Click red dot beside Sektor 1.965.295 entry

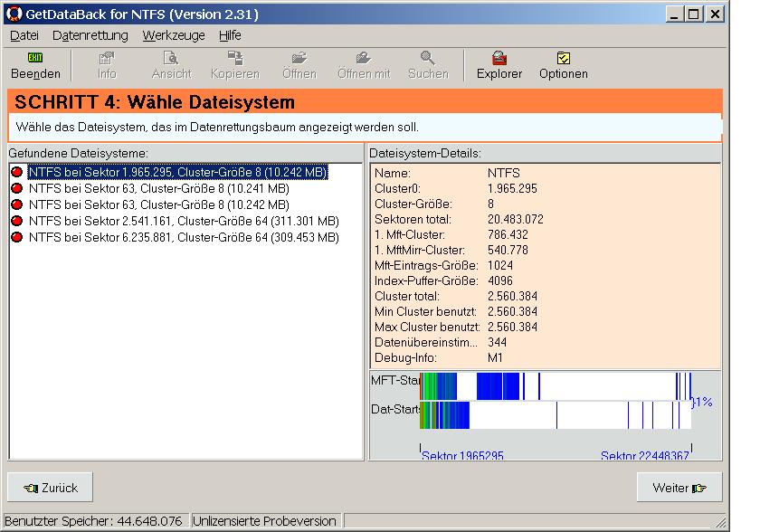[17, 172]
